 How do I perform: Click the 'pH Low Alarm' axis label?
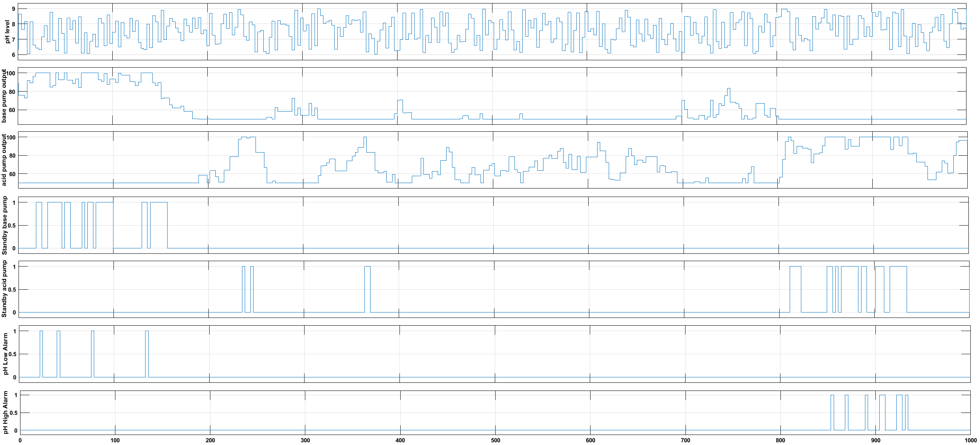tap(5, 354)
